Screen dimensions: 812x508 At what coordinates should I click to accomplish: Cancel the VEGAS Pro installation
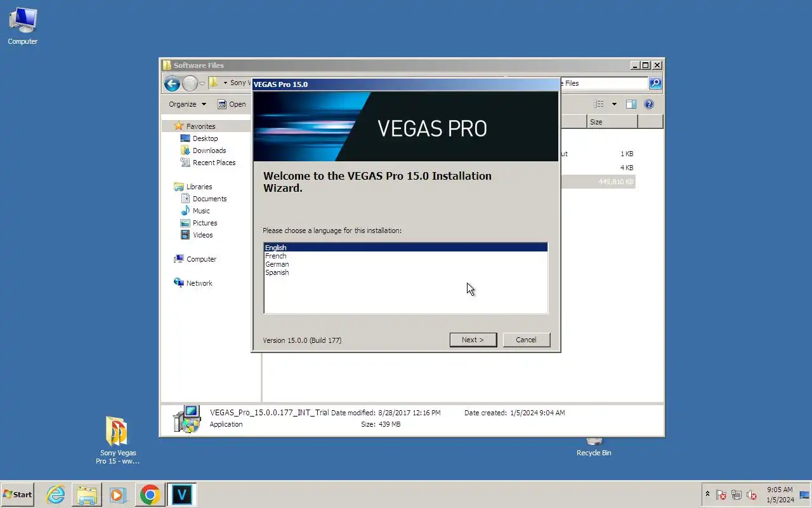coord(526,340)
